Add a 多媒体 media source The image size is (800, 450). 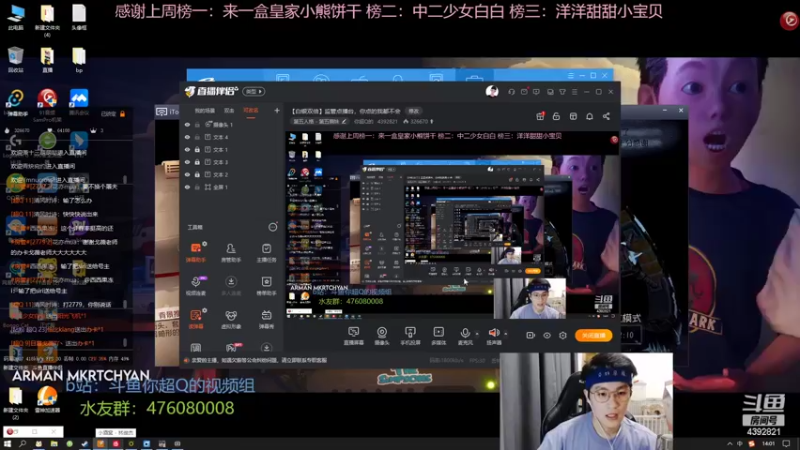438,336
